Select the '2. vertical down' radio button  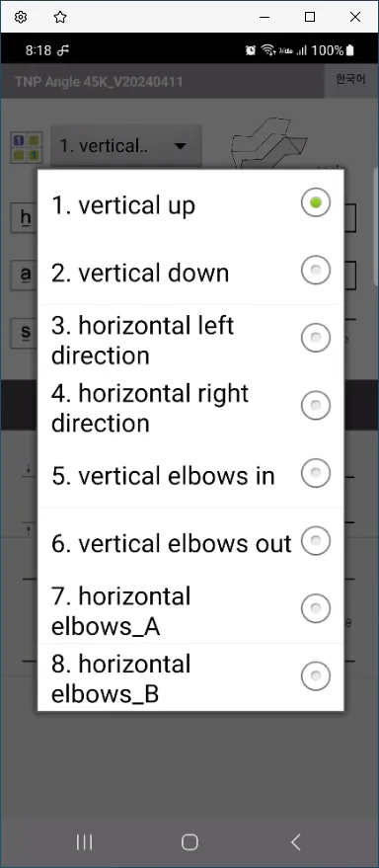click(316, 271)
